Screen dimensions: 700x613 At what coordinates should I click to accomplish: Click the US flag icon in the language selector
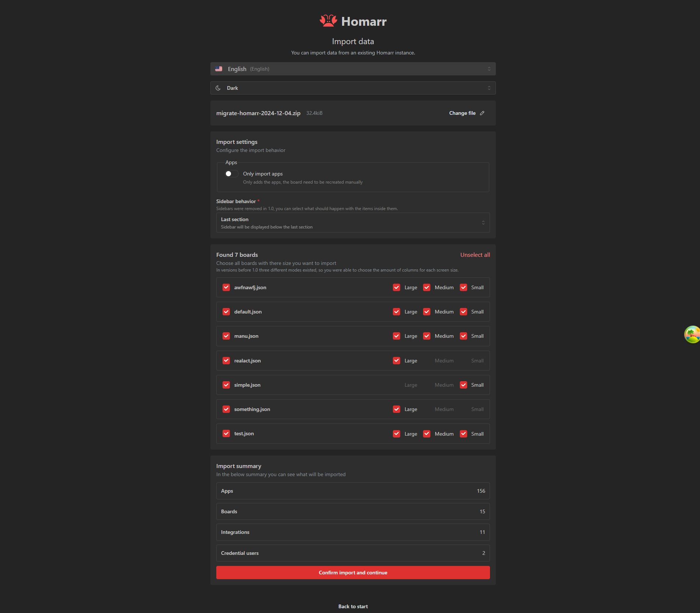(x=219, y=68)
